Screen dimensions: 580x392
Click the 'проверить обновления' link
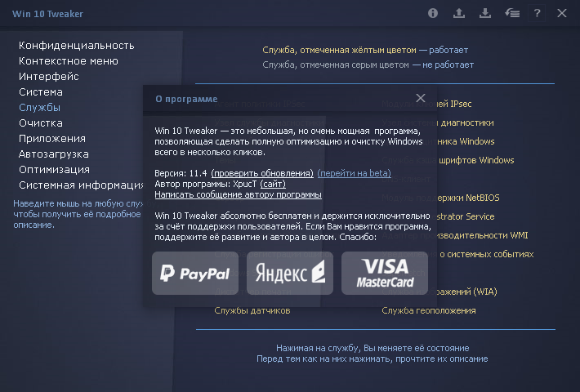(262, 173)
